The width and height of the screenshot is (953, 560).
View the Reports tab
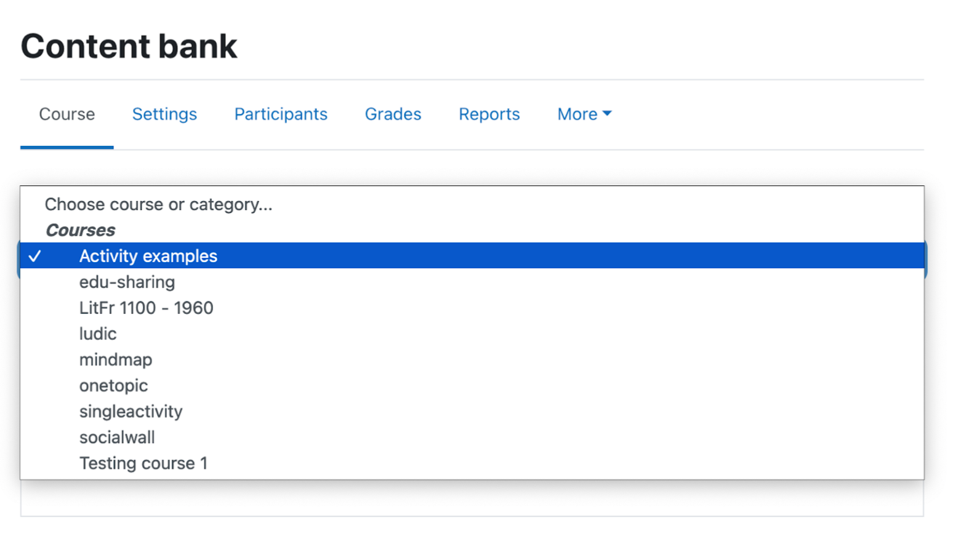[x=489, y=114]
